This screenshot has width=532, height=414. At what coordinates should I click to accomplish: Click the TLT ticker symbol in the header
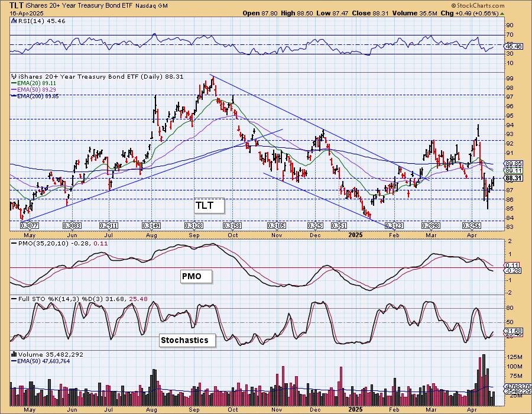16,6
